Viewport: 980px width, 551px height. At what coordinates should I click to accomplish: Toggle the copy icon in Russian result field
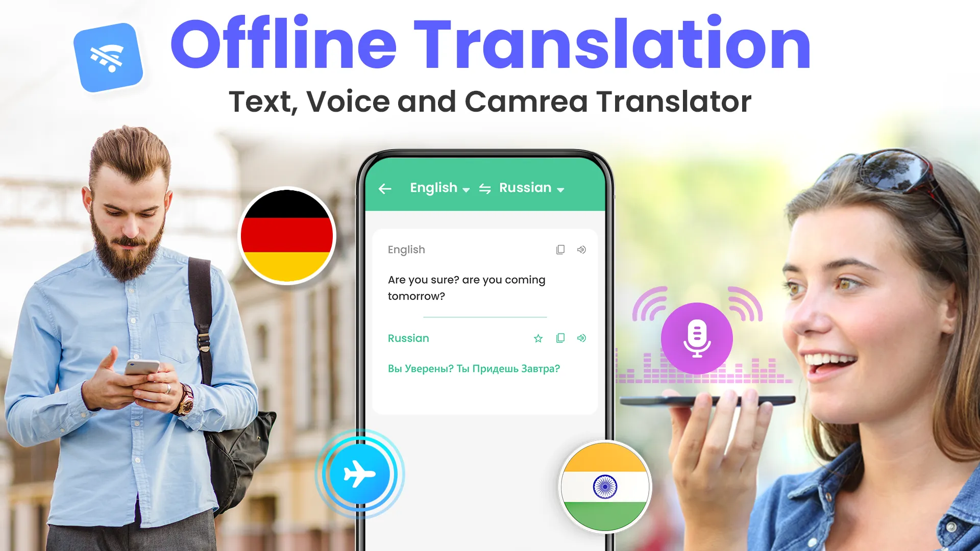pos(560,338)
